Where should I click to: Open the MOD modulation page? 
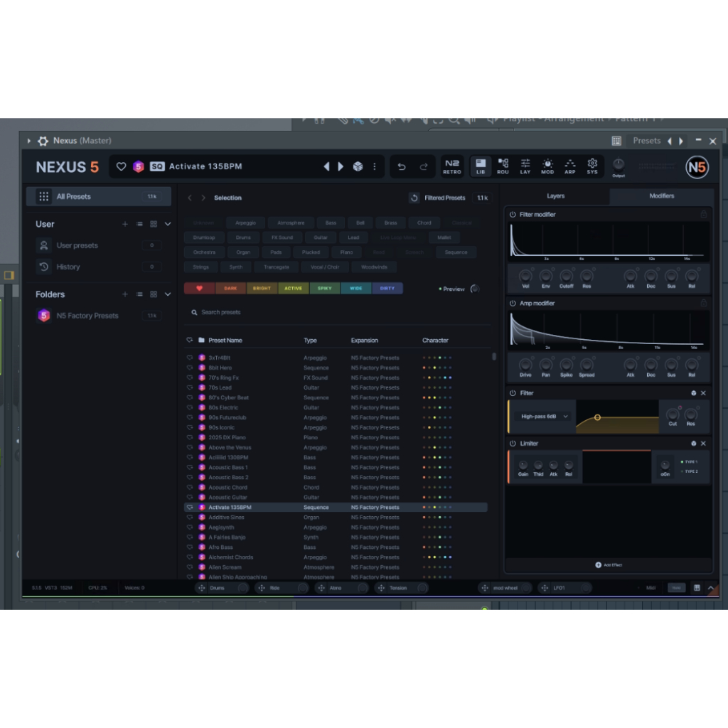(x=547, y=166)
